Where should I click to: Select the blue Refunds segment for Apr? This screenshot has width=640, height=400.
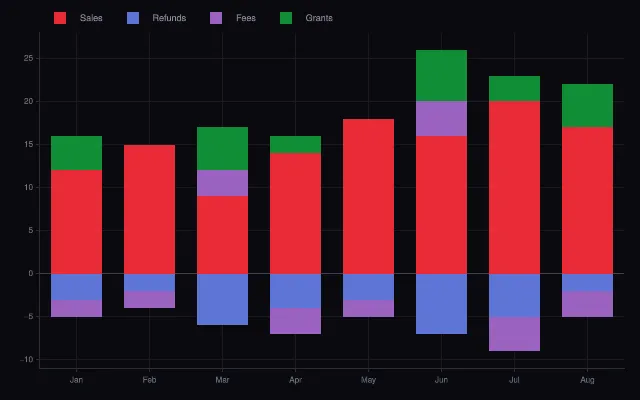296,291
